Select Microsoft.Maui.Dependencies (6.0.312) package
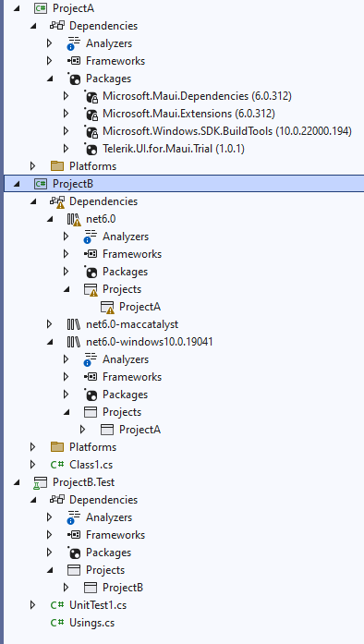This screenshot has height=644, width=364. [197, 96]
